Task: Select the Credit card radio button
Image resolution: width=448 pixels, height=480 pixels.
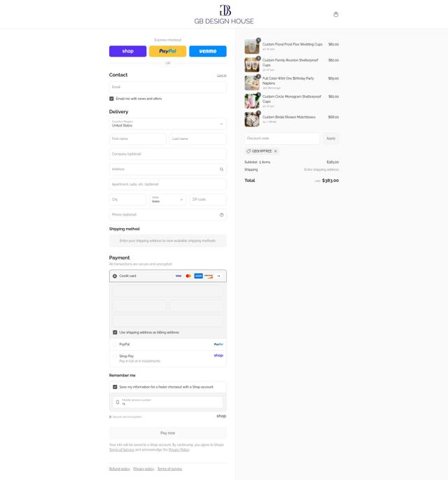Action: 115,276
